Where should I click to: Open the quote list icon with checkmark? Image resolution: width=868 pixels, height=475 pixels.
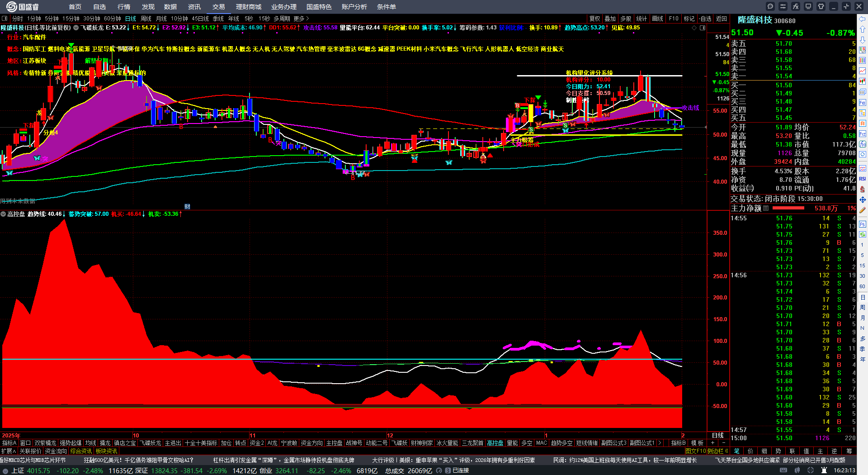click(863, 50)
